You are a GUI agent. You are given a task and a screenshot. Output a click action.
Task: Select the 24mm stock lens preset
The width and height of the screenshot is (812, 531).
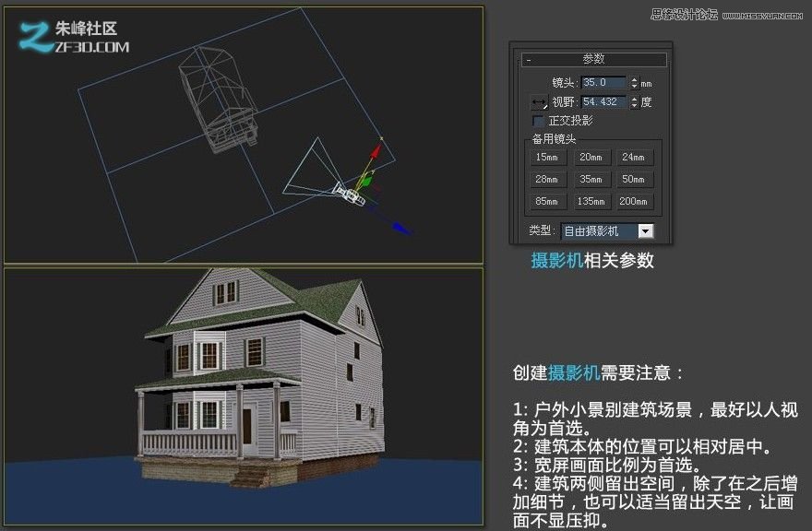tap(635, 158)
